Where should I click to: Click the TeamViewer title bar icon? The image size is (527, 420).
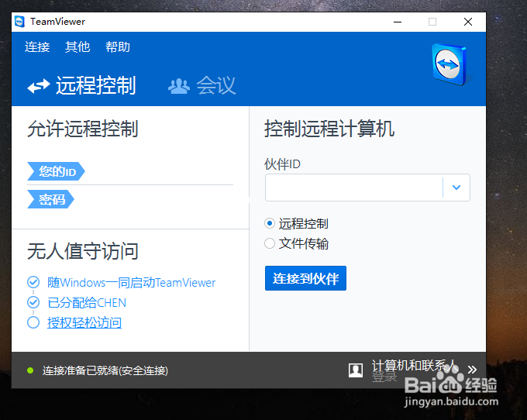(x=20, y=22)
